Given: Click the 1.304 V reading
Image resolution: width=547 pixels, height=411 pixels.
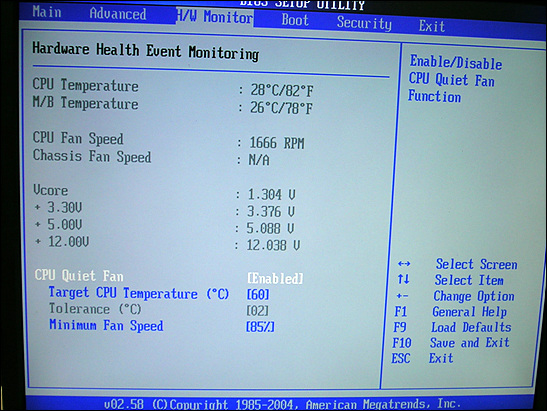Looking at the screenshot, I should coord(271,194).
